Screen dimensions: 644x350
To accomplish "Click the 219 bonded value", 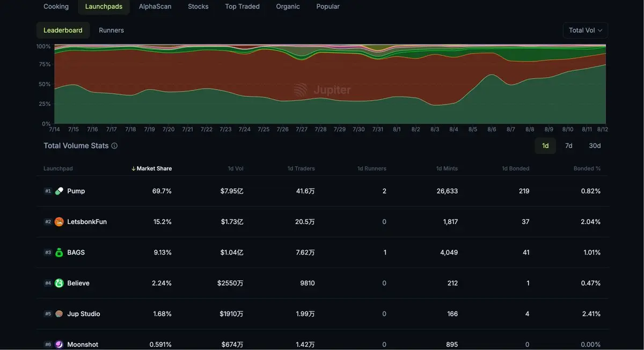I will tap(524, 191).
